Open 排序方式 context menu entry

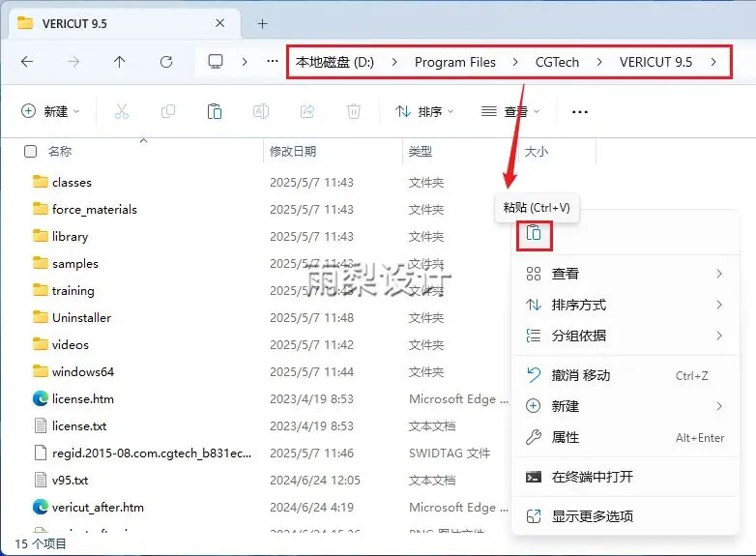(x=625, y=305)
